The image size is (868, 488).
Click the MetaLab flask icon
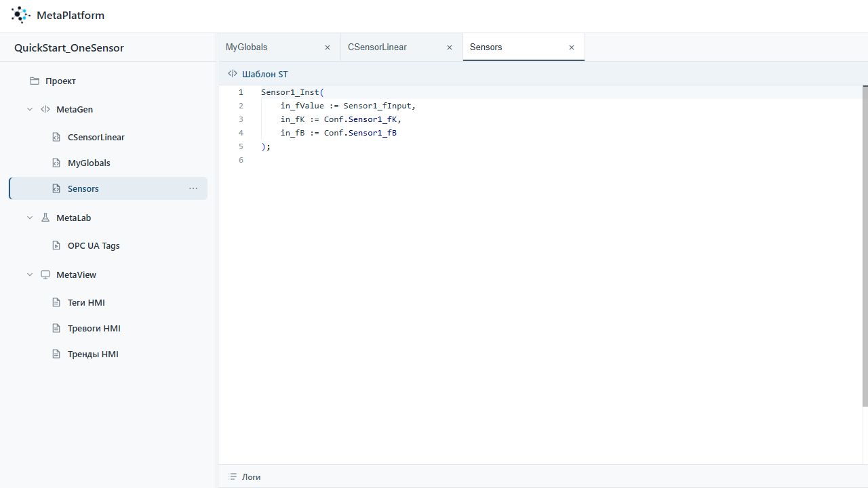[45, 218]
